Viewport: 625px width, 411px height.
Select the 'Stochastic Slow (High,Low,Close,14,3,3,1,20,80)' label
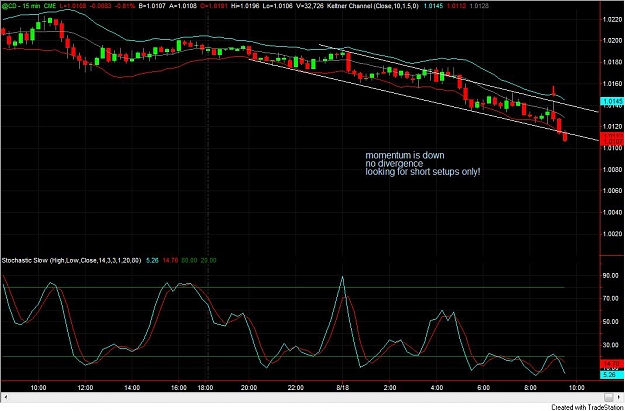(71, 260)
